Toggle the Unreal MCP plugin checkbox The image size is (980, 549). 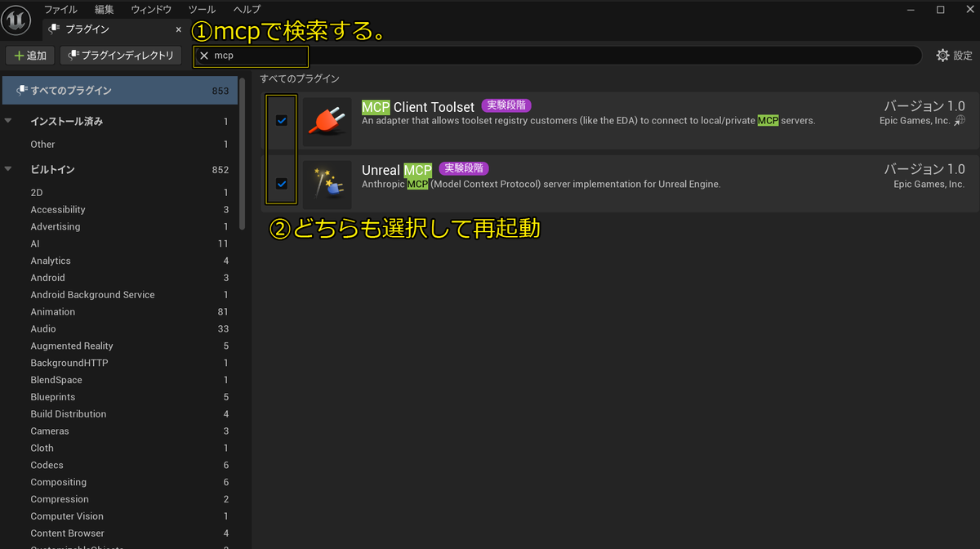coord(282,184)
